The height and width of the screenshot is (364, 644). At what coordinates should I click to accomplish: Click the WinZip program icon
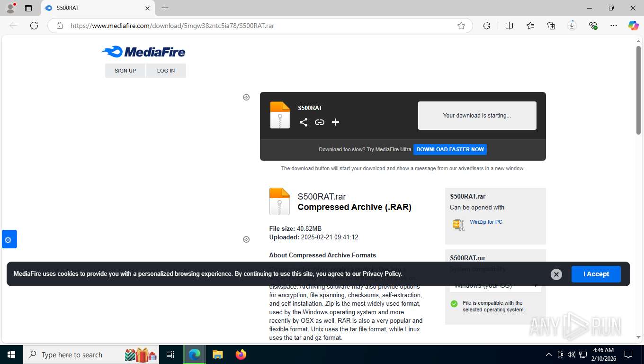[x=458, y=225]
